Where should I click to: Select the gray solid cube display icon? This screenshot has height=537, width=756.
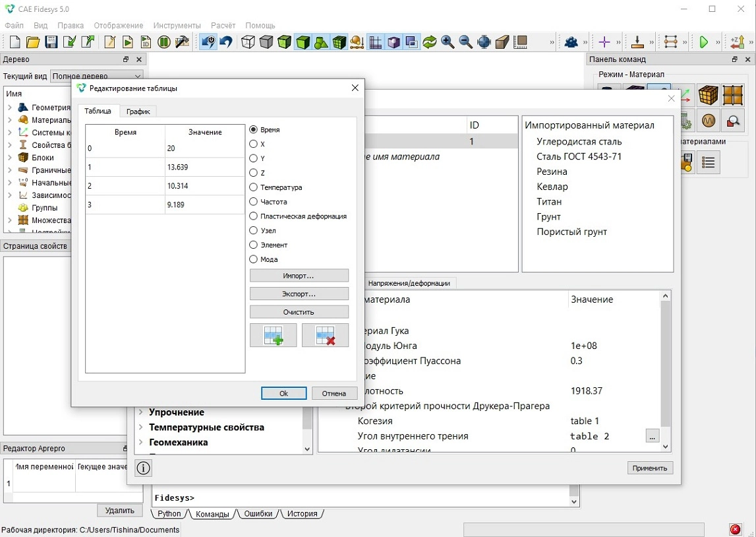(x=266, y=42)
